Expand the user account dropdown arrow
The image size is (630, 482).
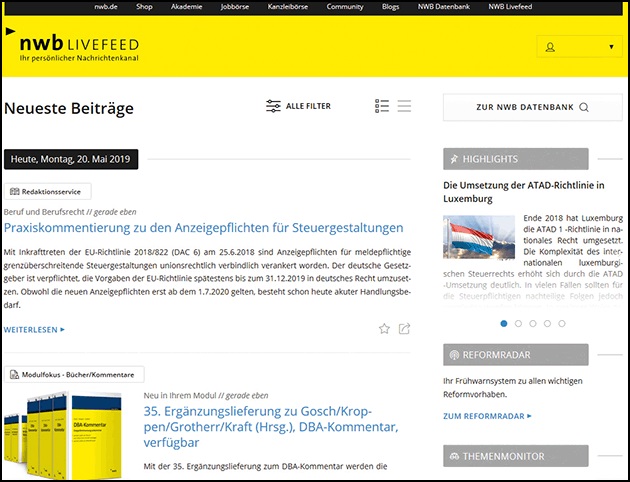pyautogui.click(x=610, y=47)
